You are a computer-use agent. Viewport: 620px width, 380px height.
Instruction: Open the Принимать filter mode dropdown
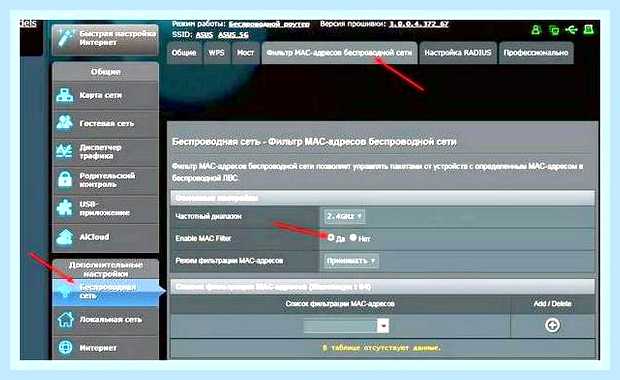point(351,261)
